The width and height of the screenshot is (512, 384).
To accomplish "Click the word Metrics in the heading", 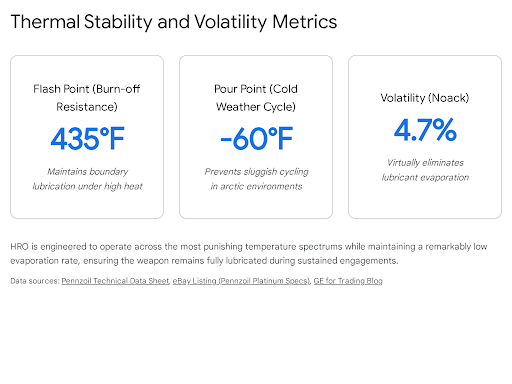I will click(305, 22).
